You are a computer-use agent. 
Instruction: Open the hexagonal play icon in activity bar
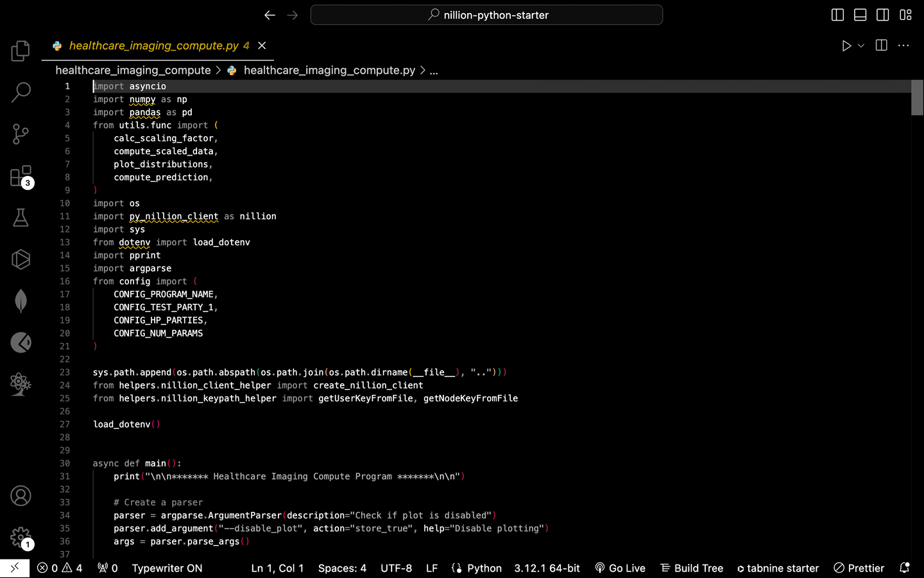coord(21,259)
